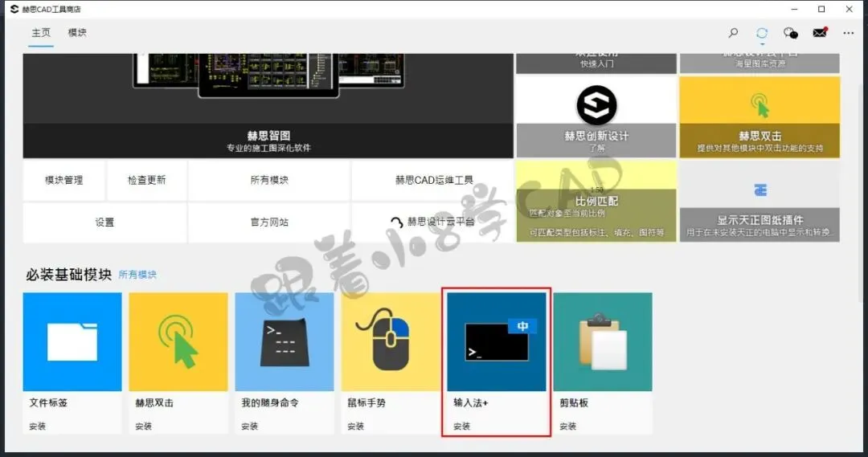Screen dimensions: 868x457
Task: Click the 赫思创新设计 logo tile
Action: 596,116
